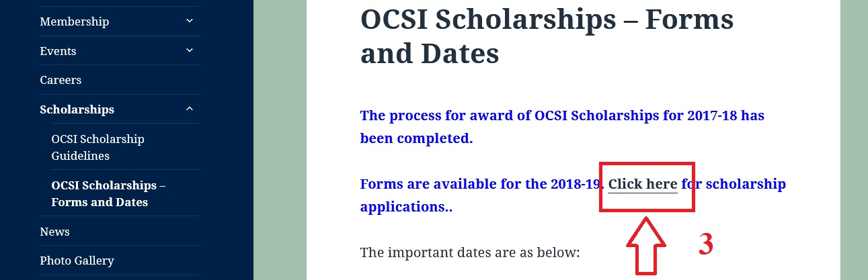This screenshot has width=868, height=280.
Task: Click 'The important dates are as below' text
Action: tap(469, 253)
